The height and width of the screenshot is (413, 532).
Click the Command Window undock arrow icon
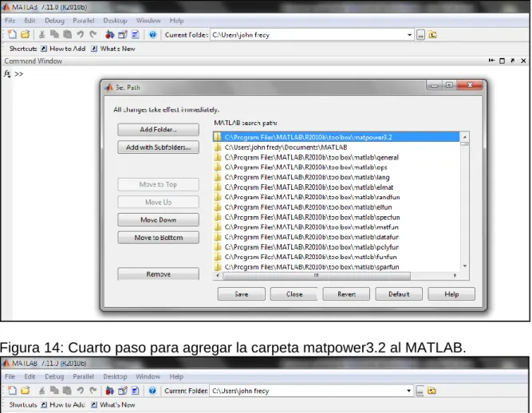tap(513, 61)
